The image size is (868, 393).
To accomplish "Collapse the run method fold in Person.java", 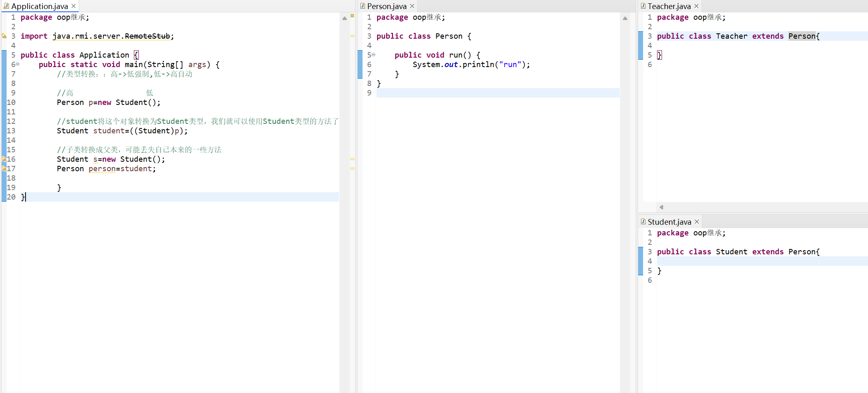I will tap(374, 55).
